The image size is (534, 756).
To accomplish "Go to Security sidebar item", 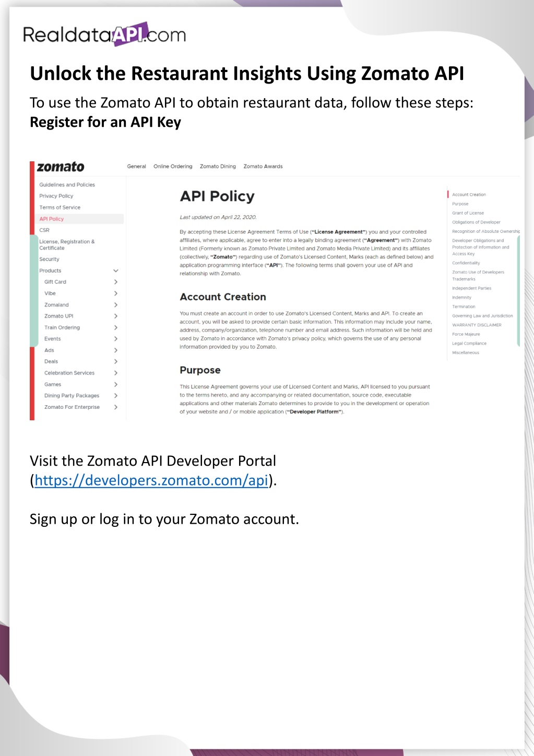I will 50,259.
